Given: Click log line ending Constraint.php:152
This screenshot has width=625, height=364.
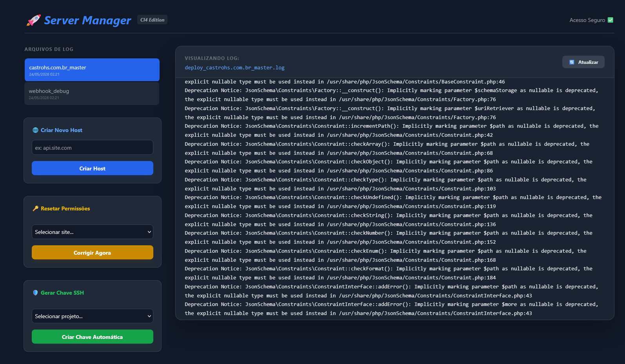Looking at the screenshot, I should [x=340, y=242].
